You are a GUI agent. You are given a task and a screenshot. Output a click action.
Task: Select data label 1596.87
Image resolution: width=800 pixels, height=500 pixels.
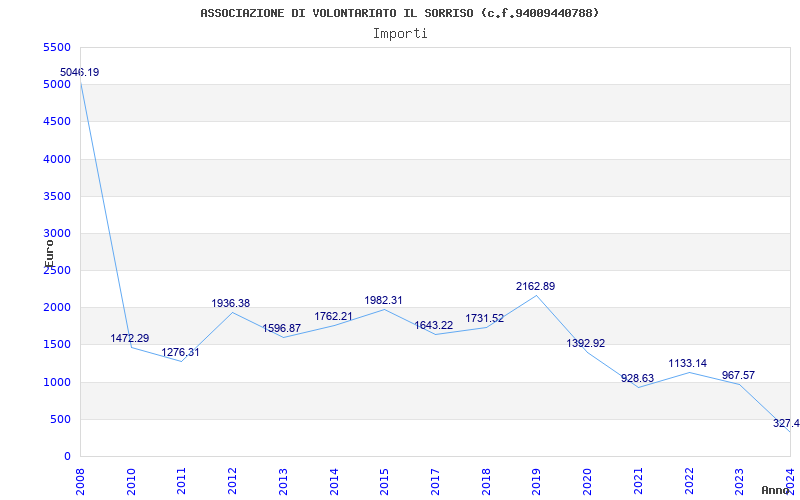(282, 329)
